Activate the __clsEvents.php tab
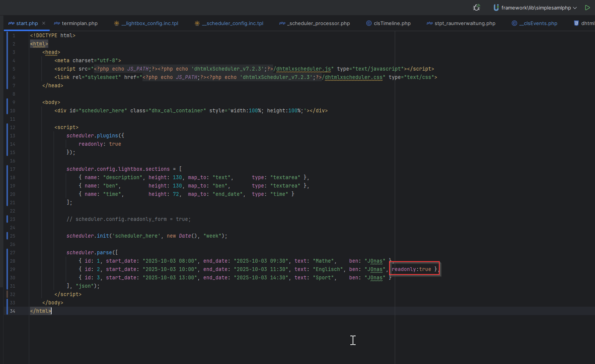 coord(538,24)
